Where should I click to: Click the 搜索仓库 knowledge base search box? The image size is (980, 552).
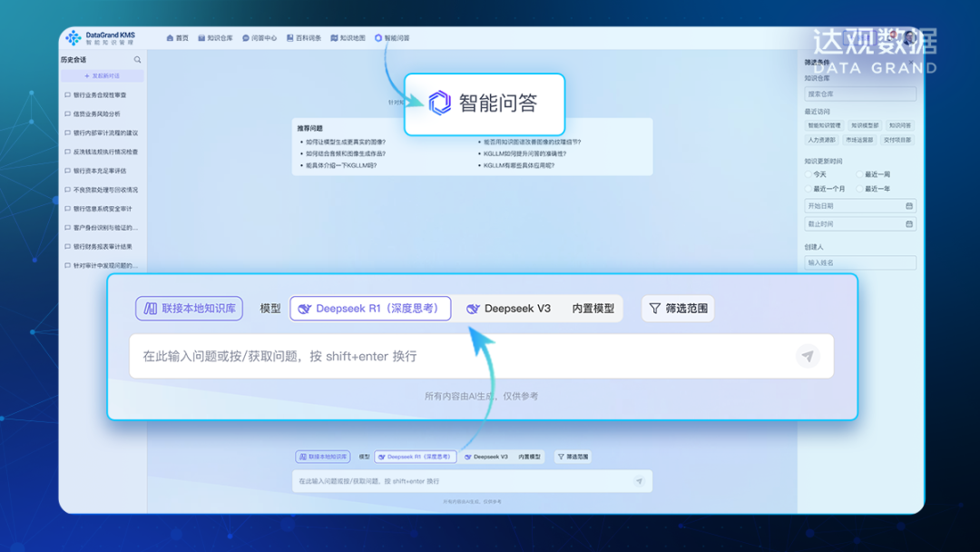(859, 94)
